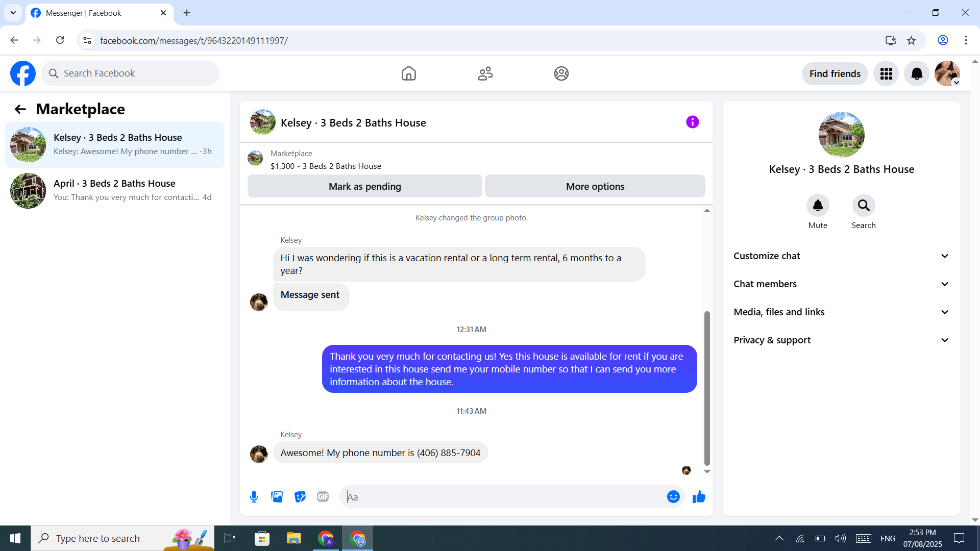Send a thumbs up like
Image resolution: width=980 pixels, height=551 pixels.
point(699,496)
